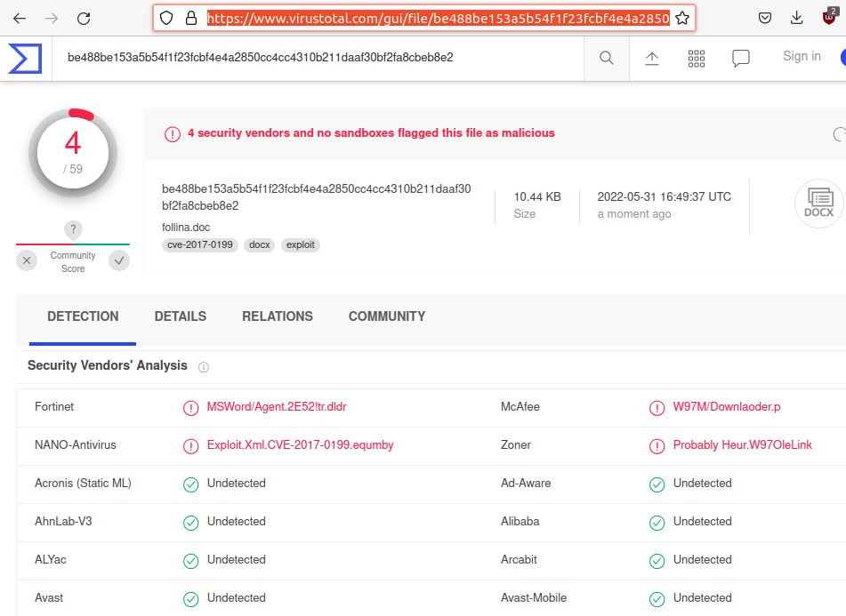This screenshot has width=846, height=616.
Task: Open the browser downloads icon
Action: (797, 19)
